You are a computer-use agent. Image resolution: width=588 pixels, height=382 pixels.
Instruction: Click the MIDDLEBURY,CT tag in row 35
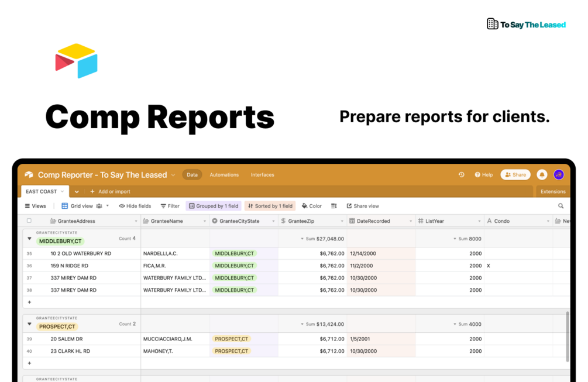[x=235, y=253]
